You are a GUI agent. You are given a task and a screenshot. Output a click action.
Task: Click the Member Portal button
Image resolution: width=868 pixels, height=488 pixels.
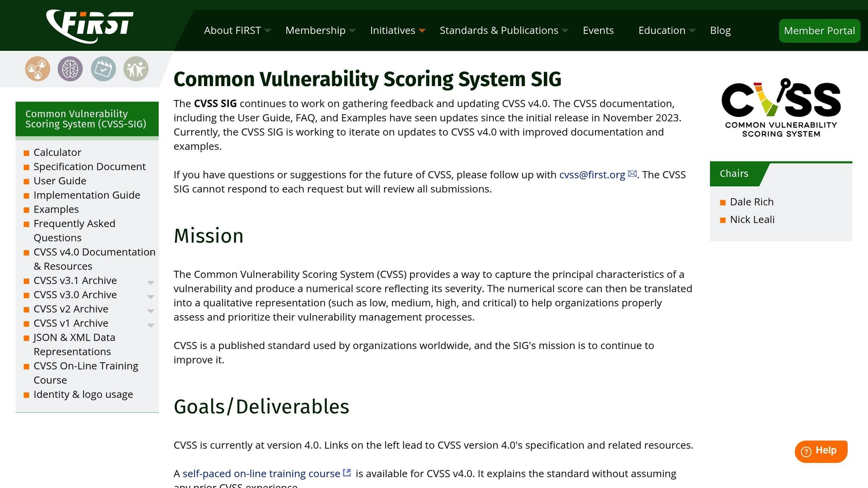(819, 30)
